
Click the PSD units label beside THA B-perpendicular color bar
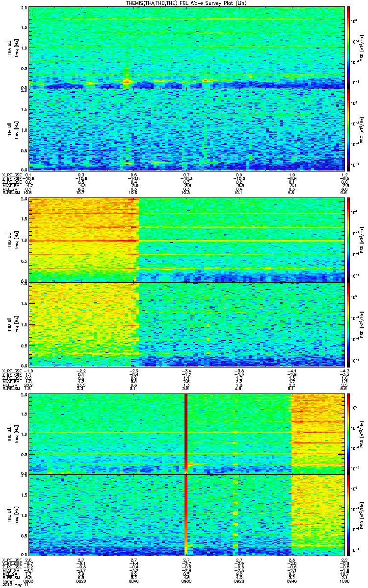click(x=362, y=48)
